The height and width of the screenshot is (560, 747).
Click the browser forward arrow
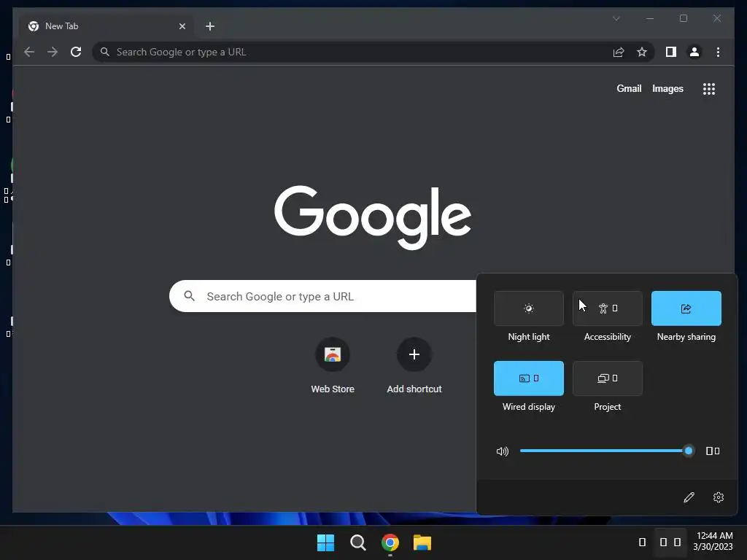[53, 52]
